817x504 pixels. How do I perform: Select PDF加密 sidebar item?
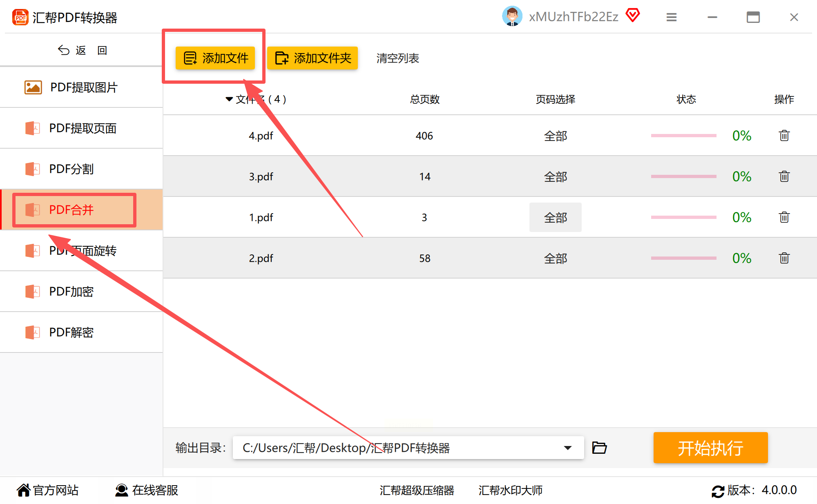(71, 291)
